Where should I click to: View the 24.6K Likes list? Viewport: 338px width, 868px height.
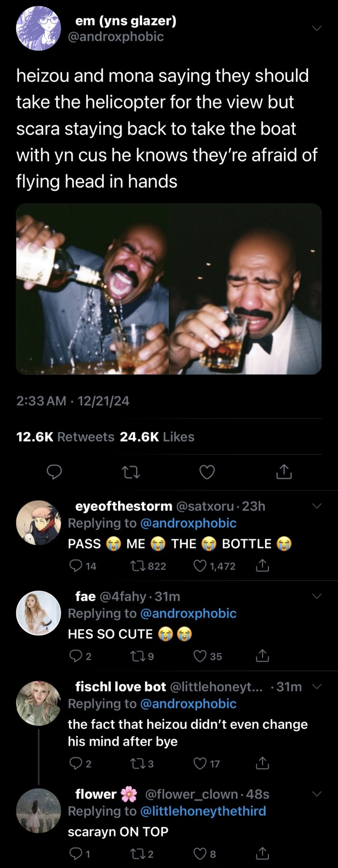click(x=157, y=437)
